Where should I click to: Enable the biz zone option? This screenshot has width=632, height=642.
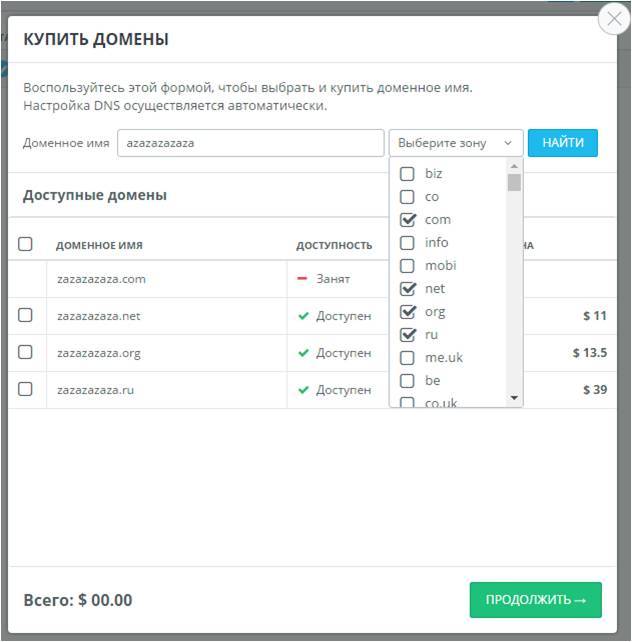click(x=408, y=174)
